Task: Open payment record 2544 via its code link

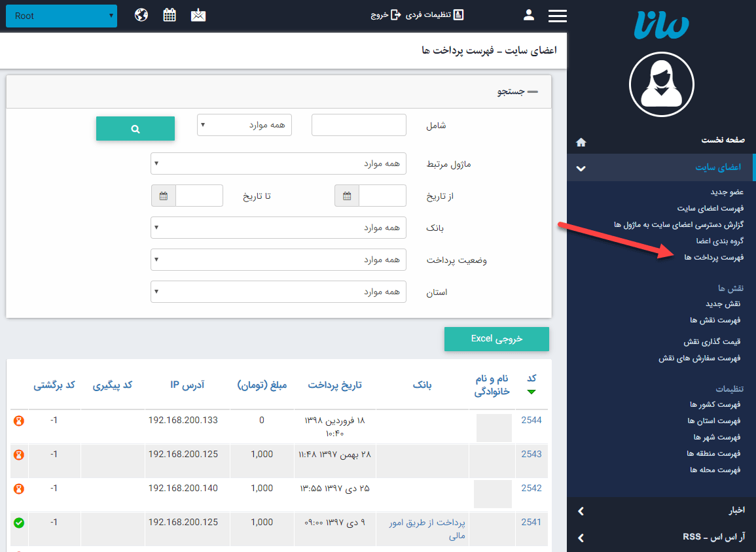Action: tap(531, 421)
